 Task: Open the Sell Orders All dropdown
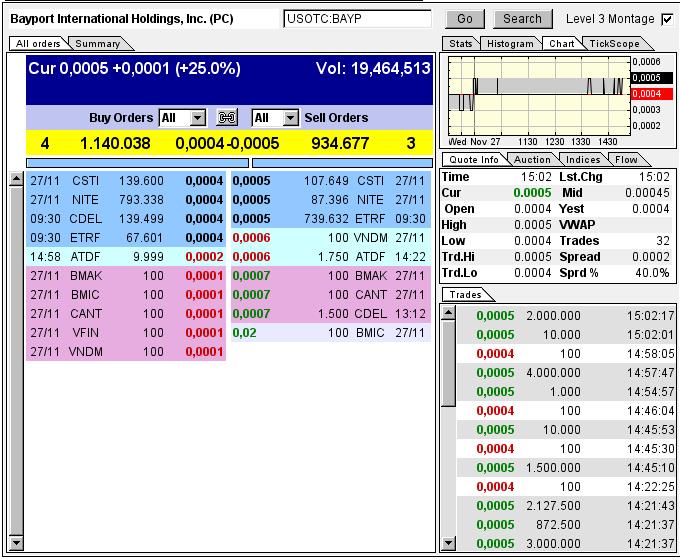[x=275, y=118]
